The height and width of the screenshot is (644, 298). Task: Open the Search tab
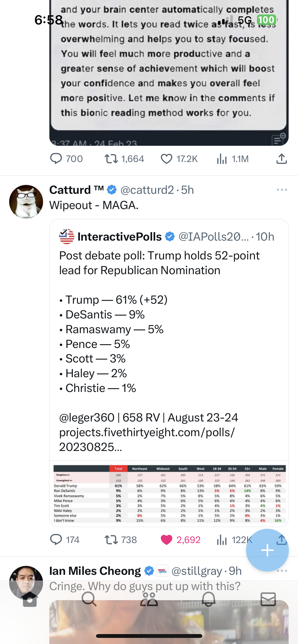[89, 599]
